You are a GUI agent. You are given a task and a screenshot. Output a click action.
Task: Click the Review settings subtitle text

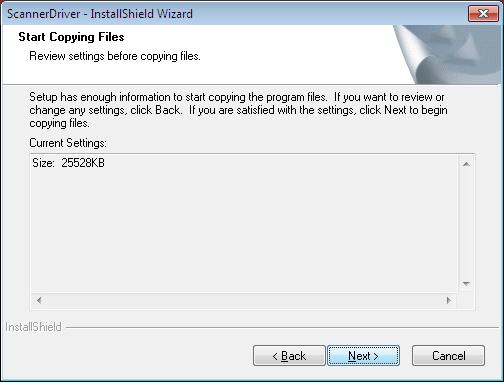115,56
